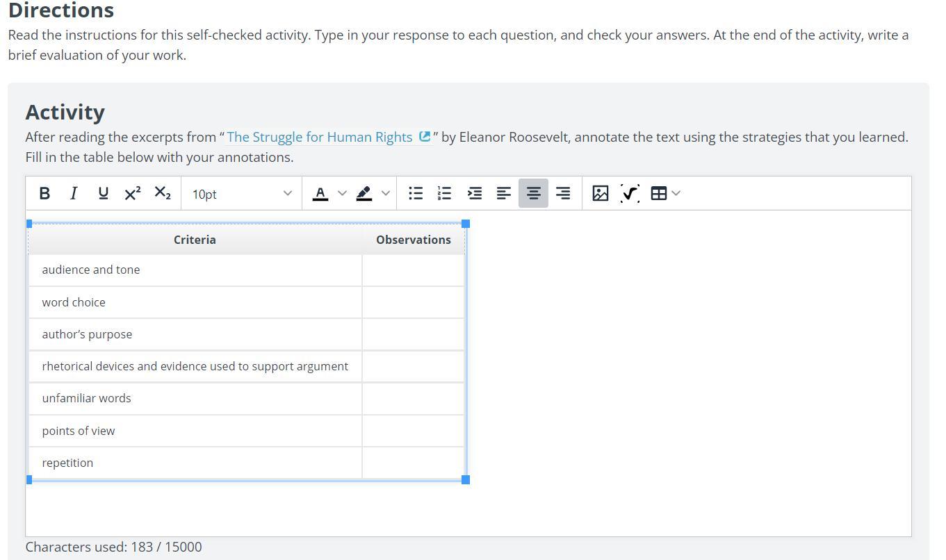The image size is (946, 560).
Task: Open the 10pt font size dropdown
Action: tap(242, 194)
